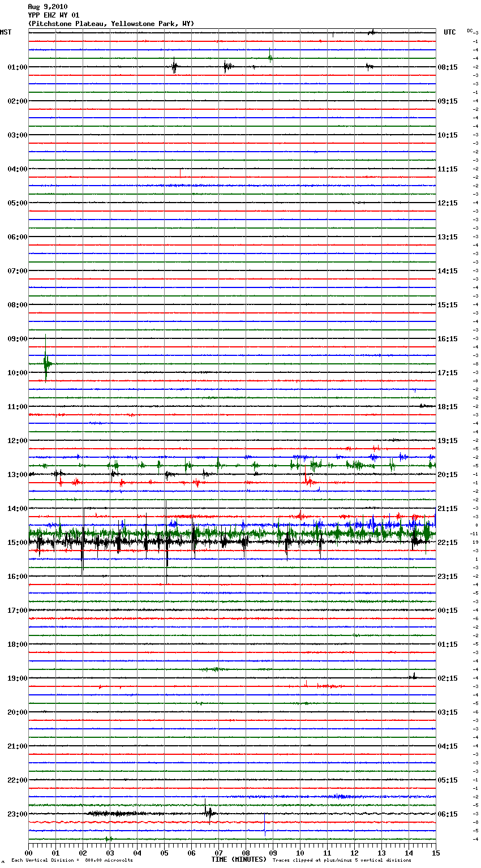Click the 'MST' time zone label
The height and width of the screenshot is (868, 481).
click(x=6, y=32)
